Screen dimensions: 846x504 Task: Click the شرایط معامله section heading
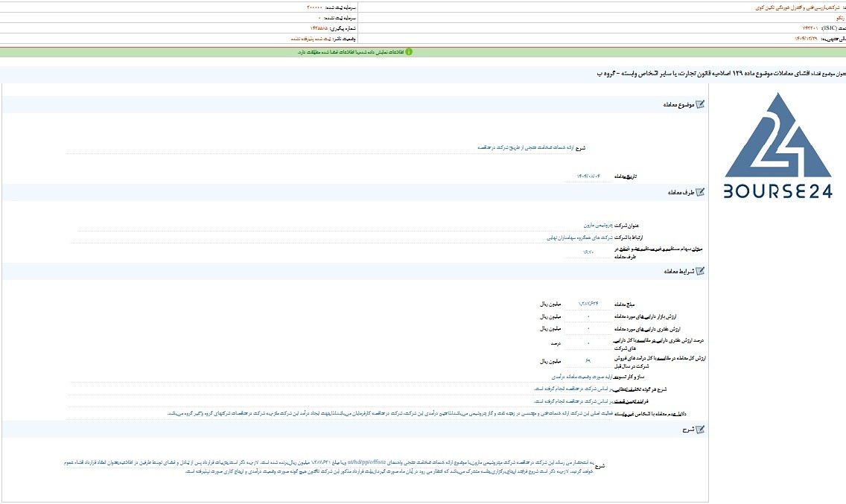(x=678, y=272)
